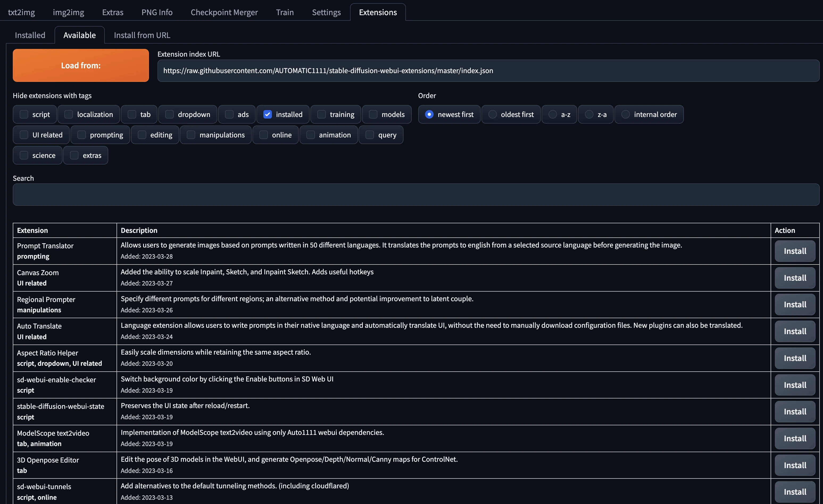
Task: Select internal order radio option
Action: [x=625, y=115]
